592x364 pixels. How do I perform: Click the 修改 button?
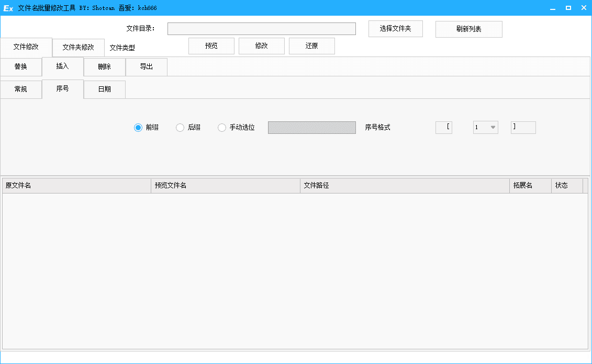point(262,46)
